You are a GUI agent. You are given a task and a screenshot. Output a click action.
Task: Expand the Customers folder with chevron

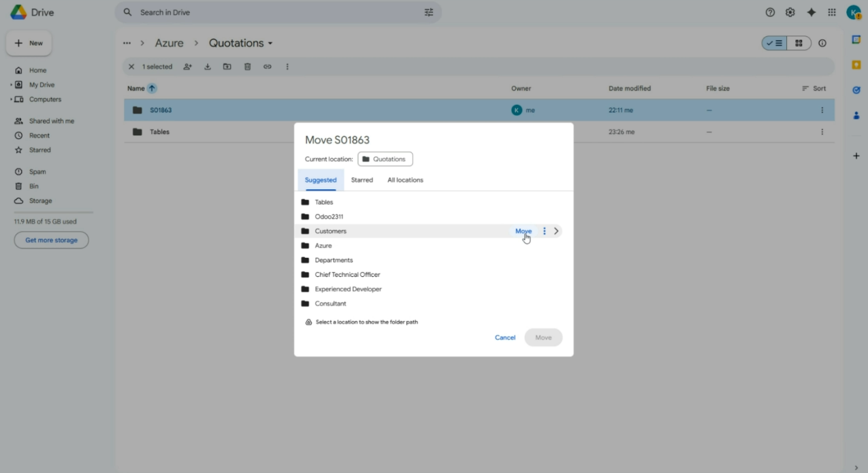(x=556, y=231)
